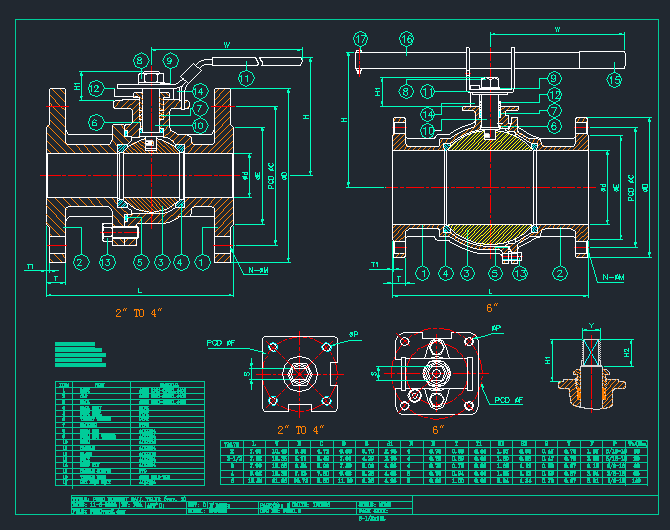Click balloon 15 on the right handle grip

[x=614, y=78]
